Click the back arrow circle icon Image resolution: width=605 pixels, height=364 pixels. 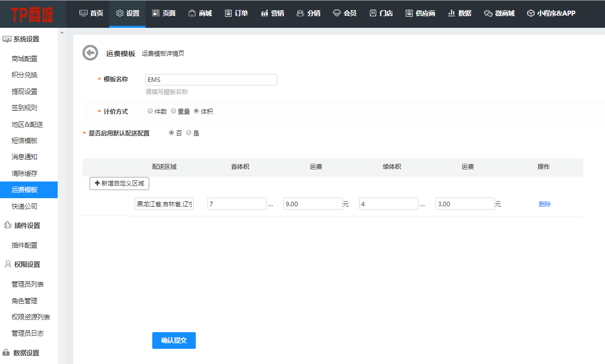(90, 53)
